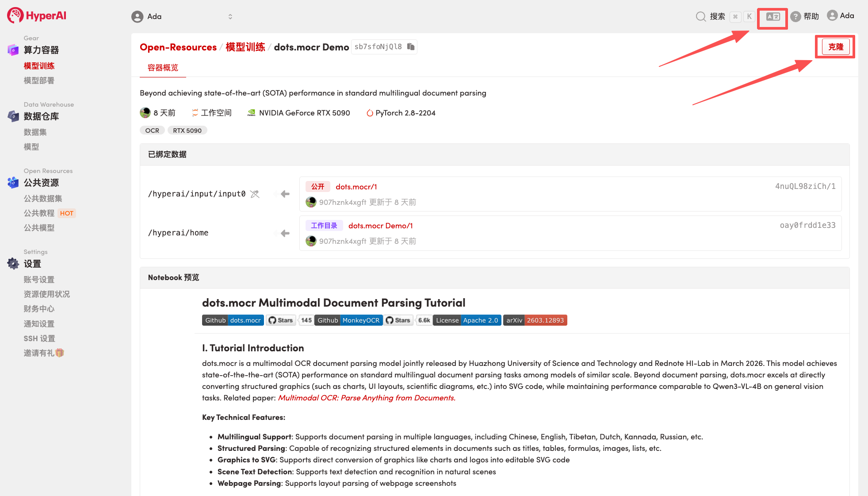Screen dimensions: 868x496
Task: Open the dots.mocr/1 dataset link
Action: (356, 187)
